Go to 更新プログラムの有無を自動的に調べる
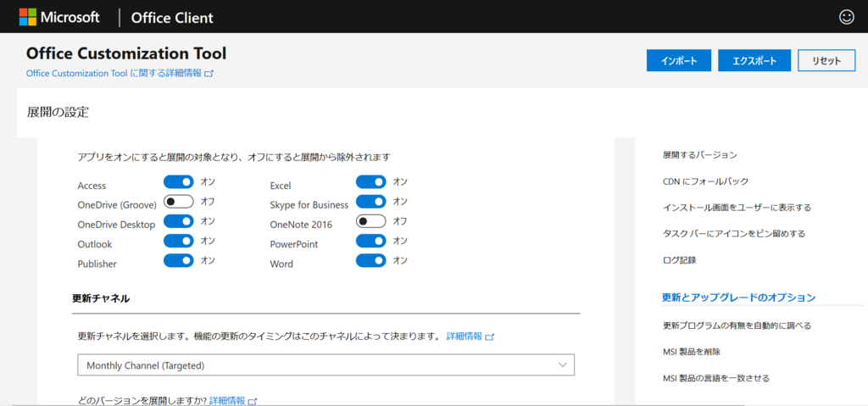868x406 pixels. tap(737, 325)
